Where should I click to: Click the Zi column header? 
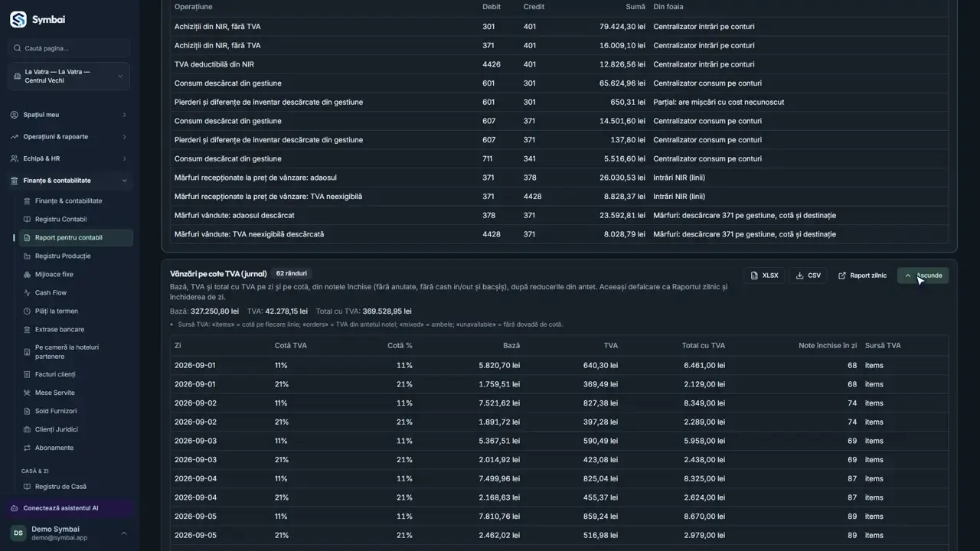178,346
